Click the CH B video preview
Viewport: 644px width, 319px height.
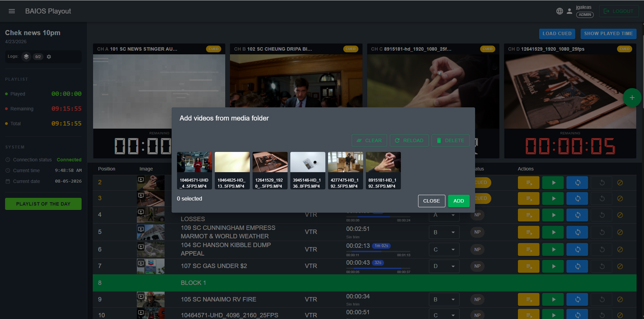click(296, 81)
